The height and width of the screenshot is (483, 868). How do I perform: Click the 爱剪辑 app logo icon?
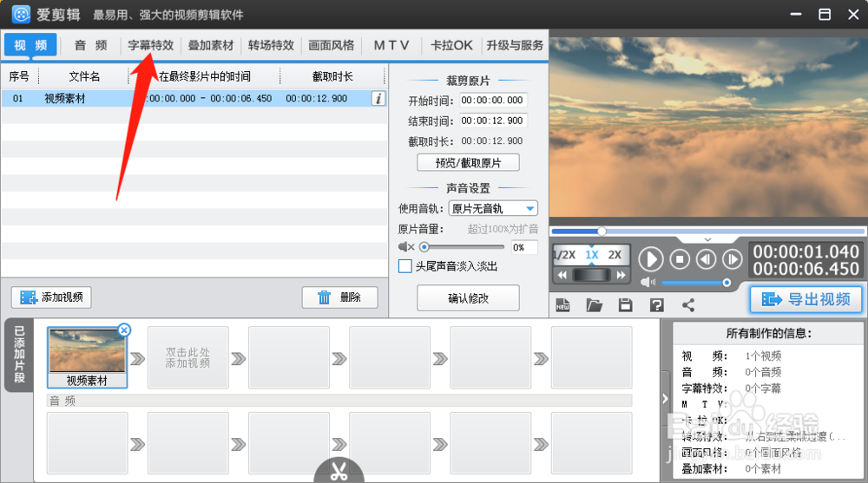click(x=21, y=15)
